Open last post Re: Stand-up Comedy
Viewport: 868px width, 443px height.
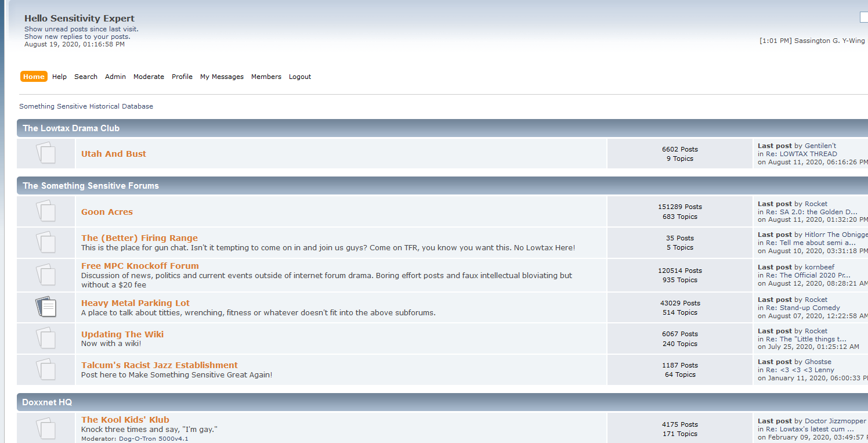[803, 308]
